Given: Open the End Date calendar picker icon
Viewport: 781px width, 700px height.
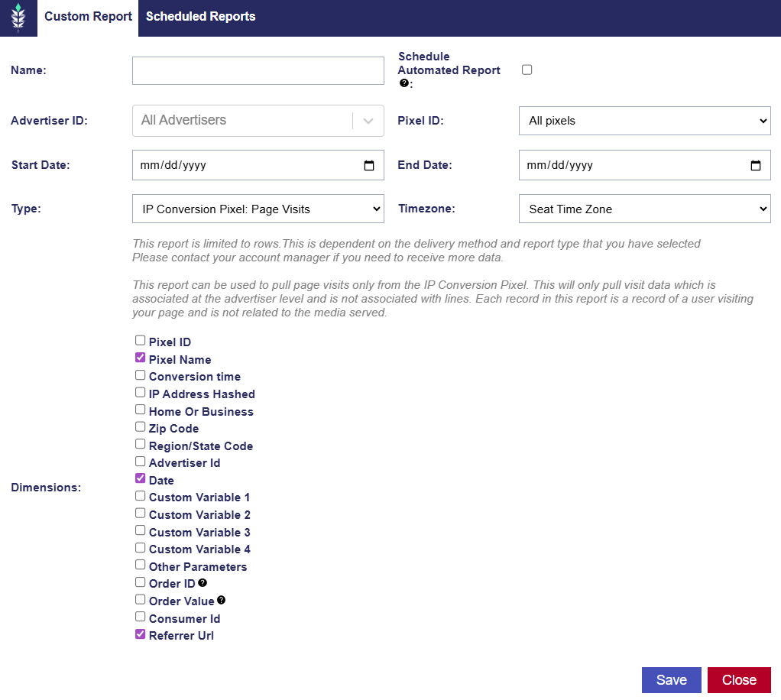Looking at the screenshot, I should [756, 165].
